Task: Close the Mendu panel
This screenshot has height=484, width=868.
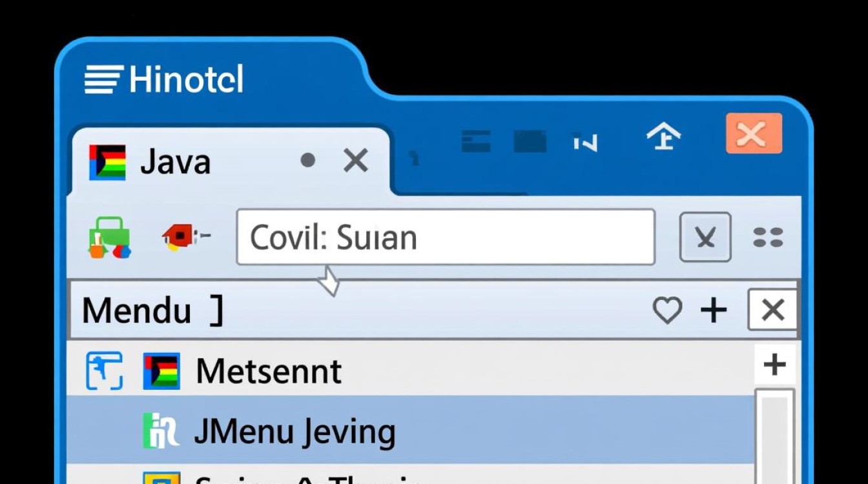Action: coord(772,310)
